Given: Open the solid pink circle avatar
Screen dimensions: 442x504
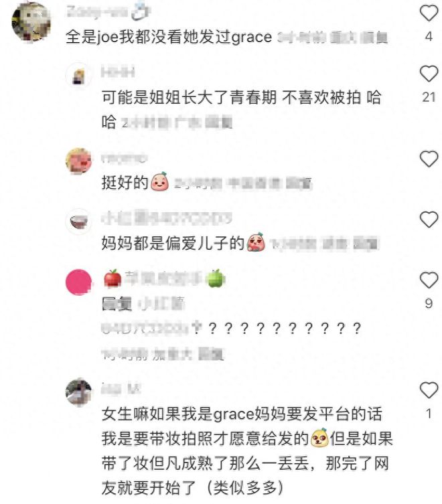Looking at the screenshot, I should 78,282.
